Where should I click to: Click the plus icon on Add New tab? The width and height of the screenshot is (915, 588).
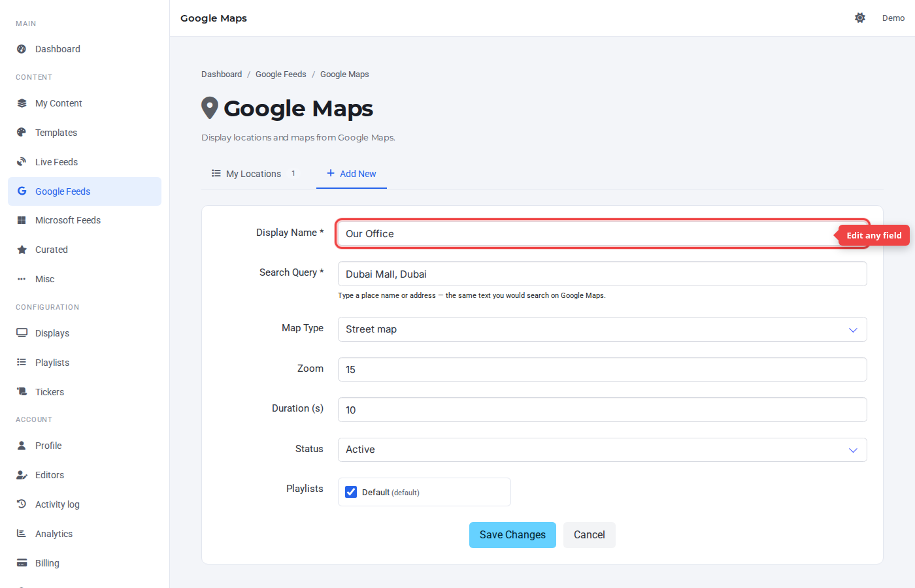pyautogui.click(x=331, y=173)
